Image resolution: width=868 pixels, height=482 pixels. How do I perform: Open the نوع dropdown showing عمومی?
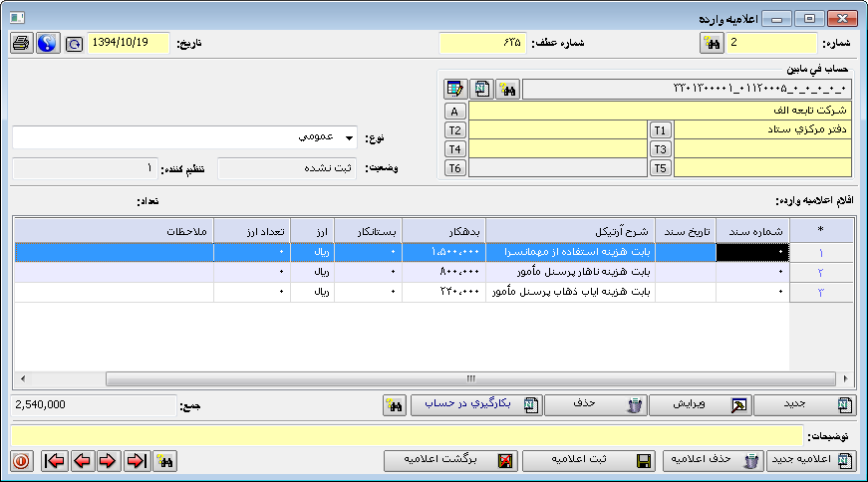[349, 137]
